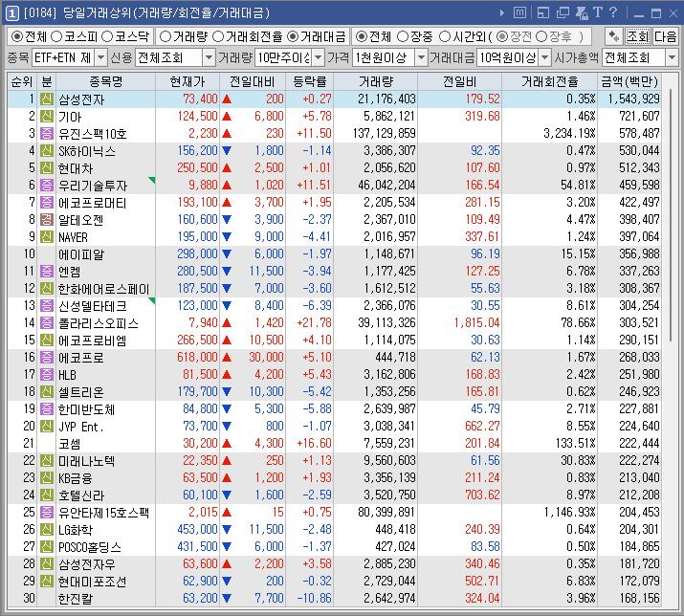The height and width of the screenshot is (616, 684).
Task: Select the 전체 market radio button
Action: pos(17,36)
